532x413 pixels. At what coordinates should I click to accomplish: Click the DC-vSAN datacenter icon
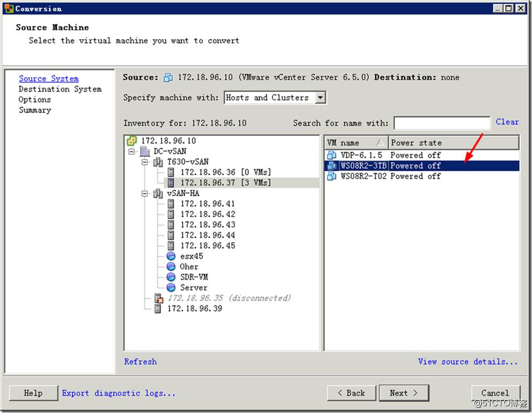145,151
